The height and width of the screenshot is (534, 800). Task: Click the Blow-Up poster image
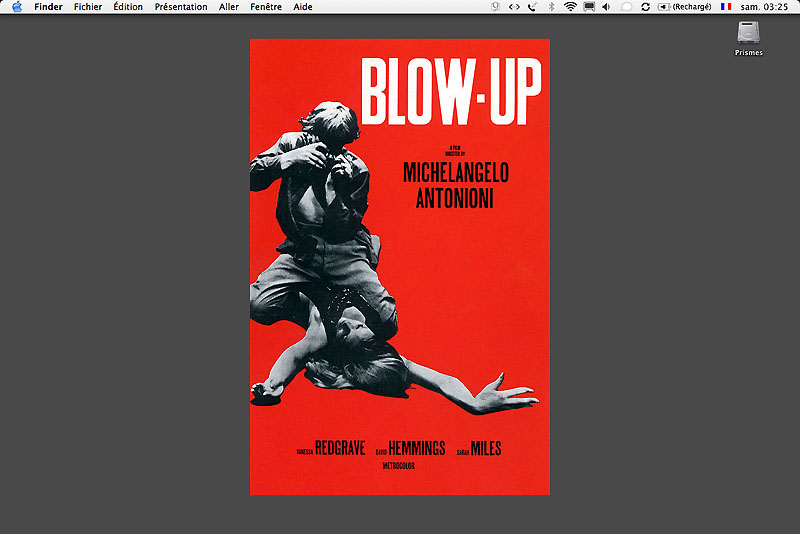click(x=400, y=267)
